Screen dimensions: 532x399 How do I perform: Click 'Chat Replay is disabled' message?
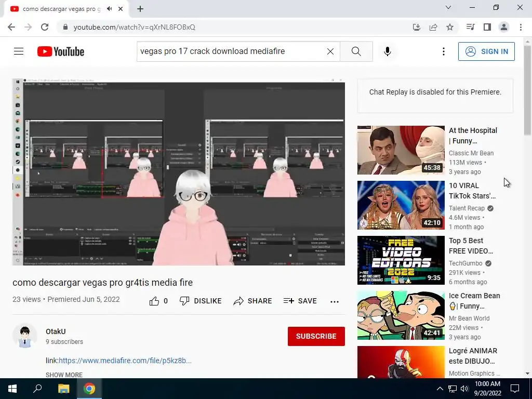click(435, 92)
